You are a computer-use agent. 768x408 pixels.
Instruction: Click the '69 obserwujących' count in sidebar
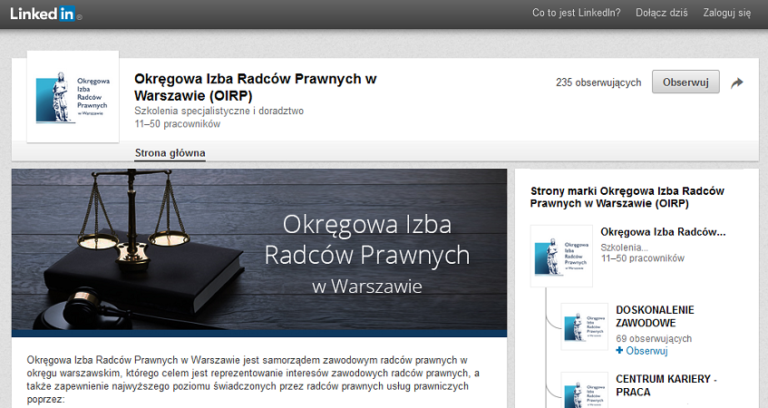[654, 339]
